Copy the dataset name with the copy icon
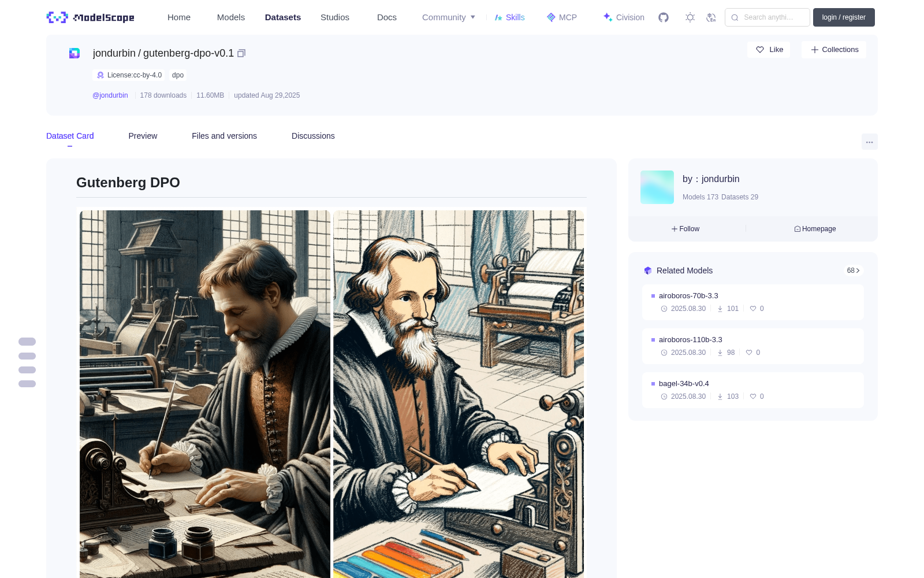 click(x=241, y=53)
